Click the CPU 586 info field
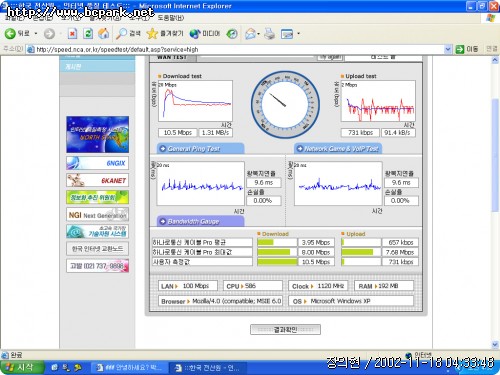500x375 pixels. point(253,286)
